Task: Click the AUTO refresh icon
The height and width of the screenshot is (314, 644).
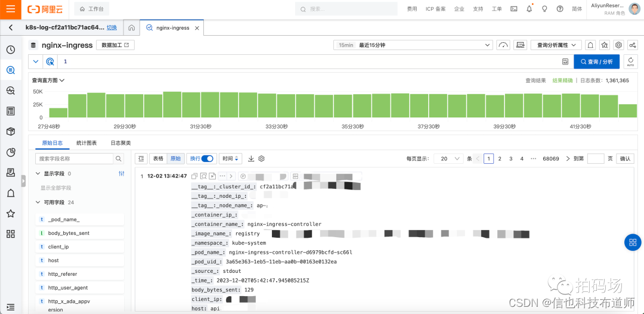Action: point(630,61)
